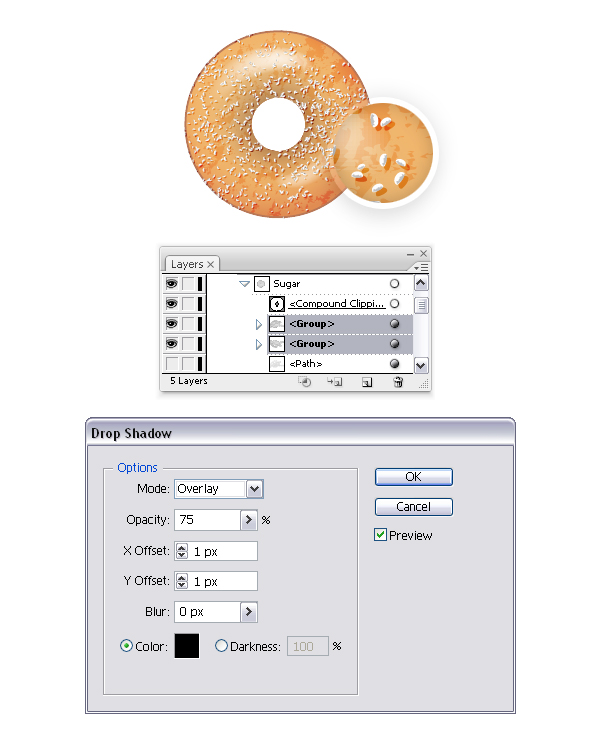Open the Layers panel options menu
600x740 pixels.
click(x=420, y=268)
